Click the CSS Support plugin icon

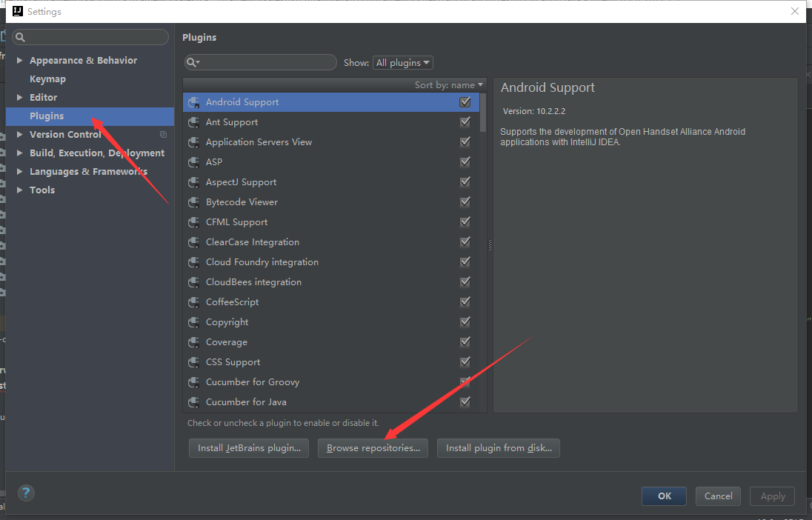point(193,362)
